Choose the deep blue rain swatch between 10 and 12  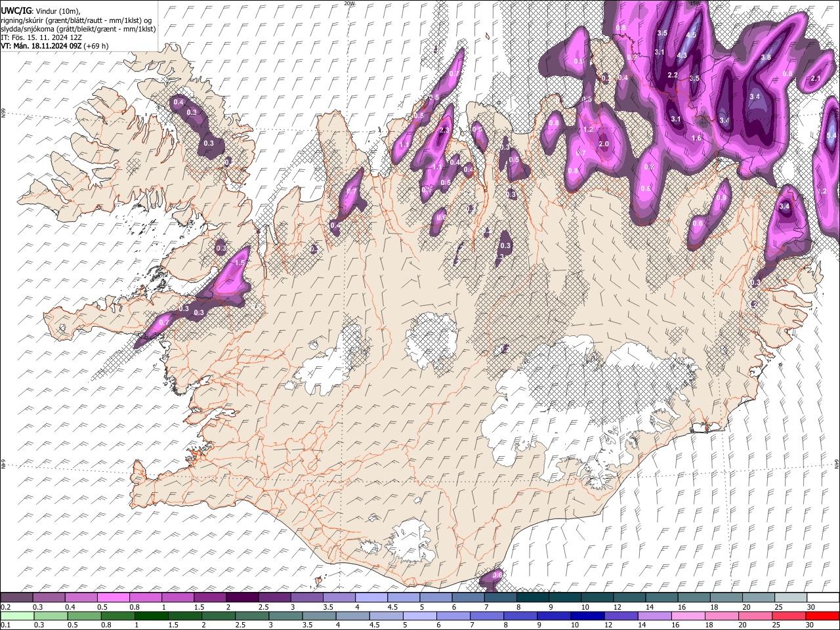click(587, 616)
